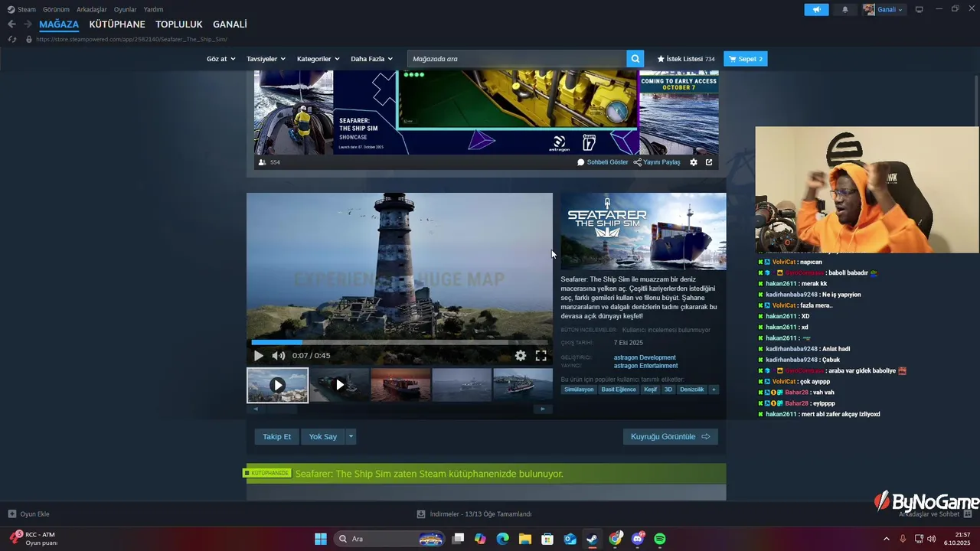Reload the store page with refresh icon

(11, 39)
